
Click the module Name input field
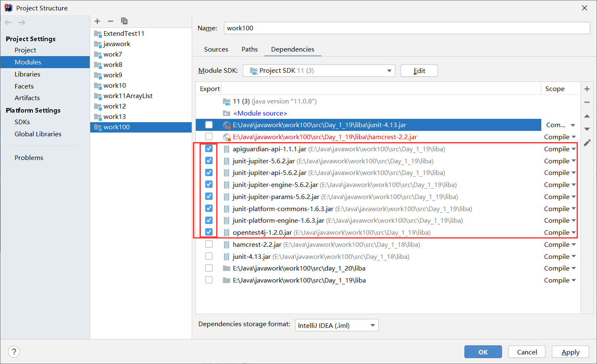tap(407, 28)
